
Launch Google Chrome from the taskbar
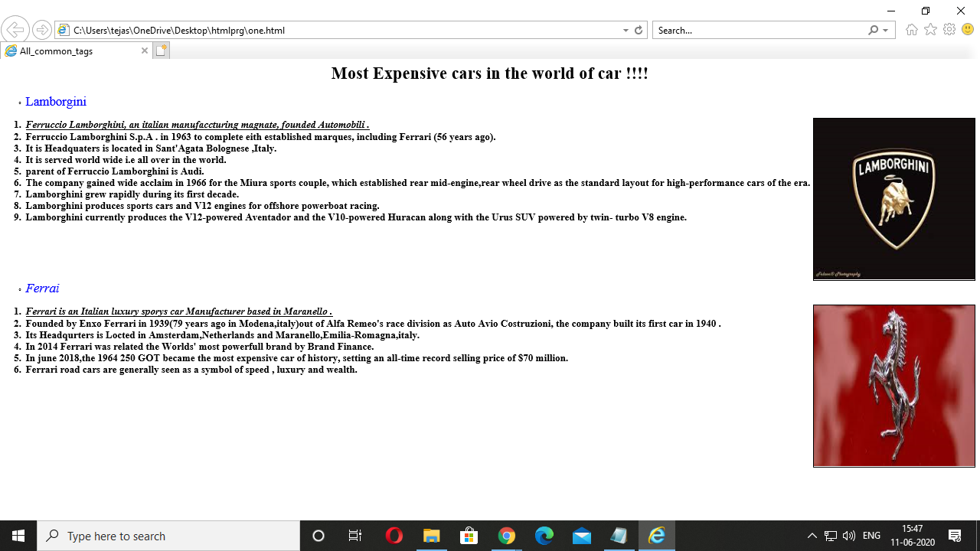(x=507, y=536)
